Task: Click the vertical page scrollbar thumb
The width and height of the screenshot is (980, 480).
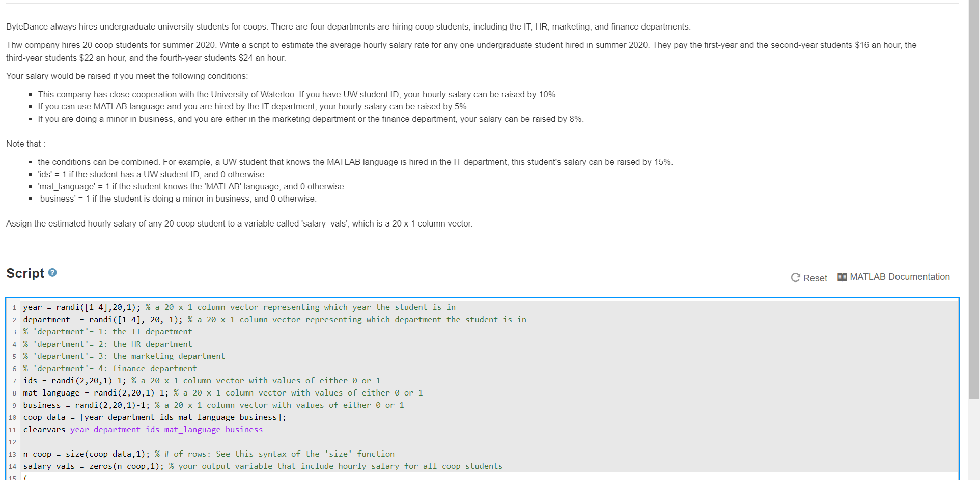Action: point(973,200)
